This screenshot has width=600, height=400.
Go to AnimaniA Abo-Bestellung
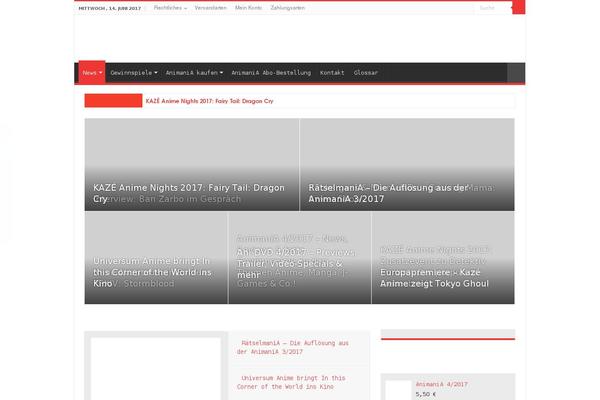(x=271, y=73)
